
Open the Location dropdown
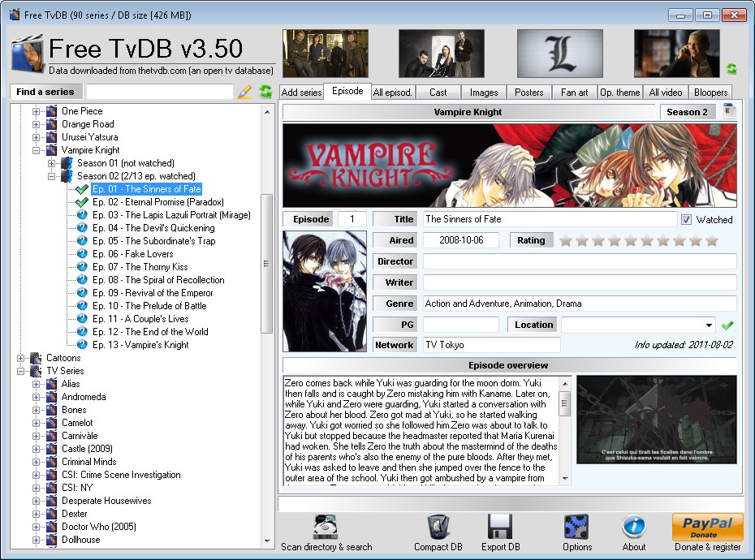point(710,325)
